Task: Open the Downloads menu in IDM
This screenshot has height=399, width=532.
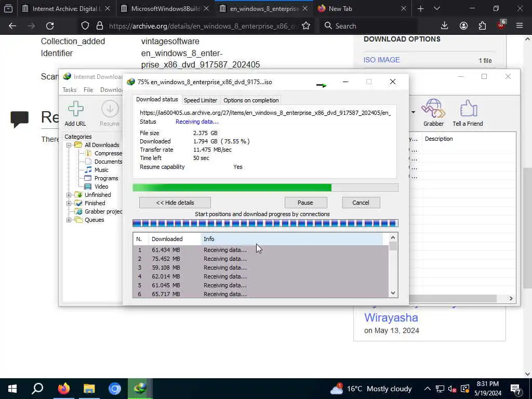Action: [111, 90]
